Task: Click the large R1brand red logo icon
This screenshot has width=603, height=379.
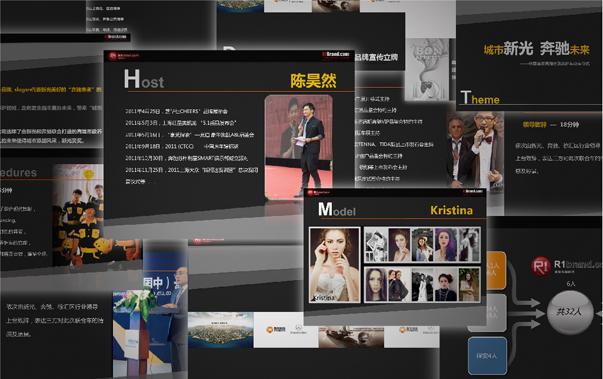Action: (x=541, y=266)
